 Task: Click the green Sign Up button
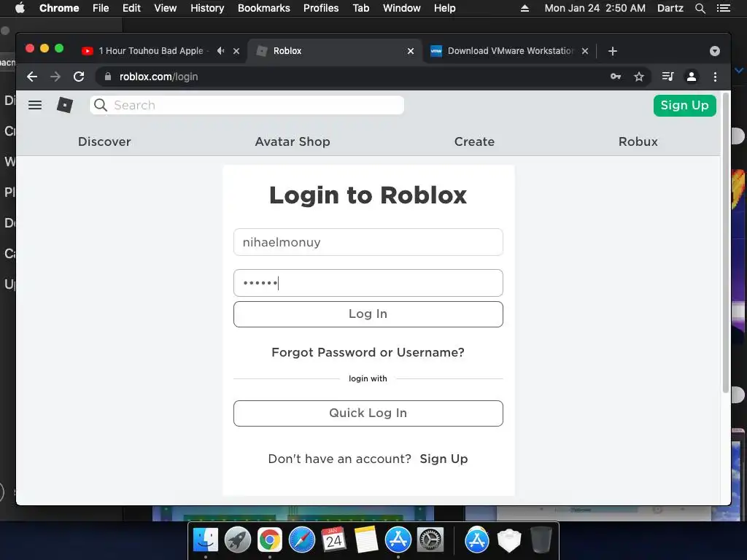click(684, 105)
